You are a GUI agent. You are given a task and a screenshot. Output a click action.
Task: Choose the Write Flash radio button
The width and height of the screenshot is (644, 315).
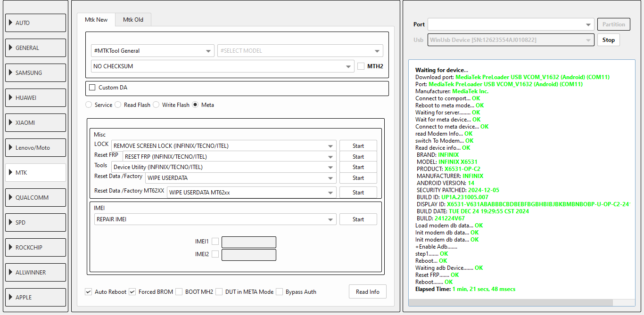click(156, 105)
